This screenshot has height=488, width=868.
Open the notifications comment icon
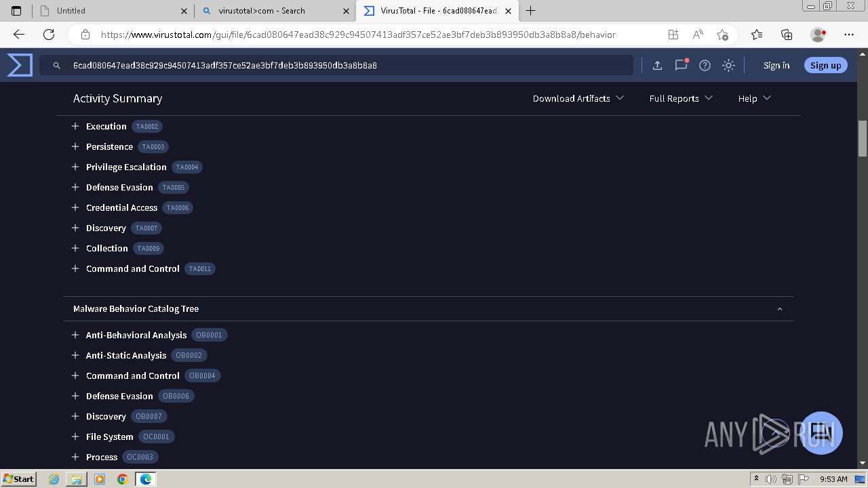tap(681, 65)
